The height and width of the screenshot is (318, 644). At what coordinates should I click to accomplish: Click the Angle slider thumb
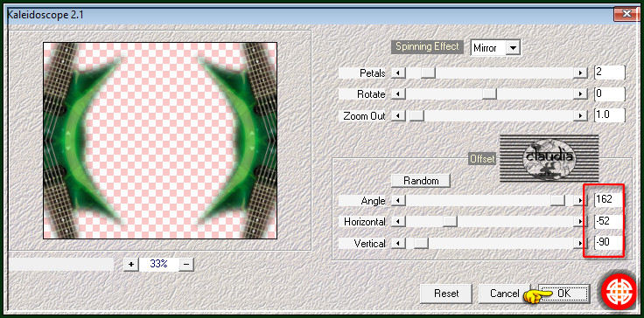(557, 201)
